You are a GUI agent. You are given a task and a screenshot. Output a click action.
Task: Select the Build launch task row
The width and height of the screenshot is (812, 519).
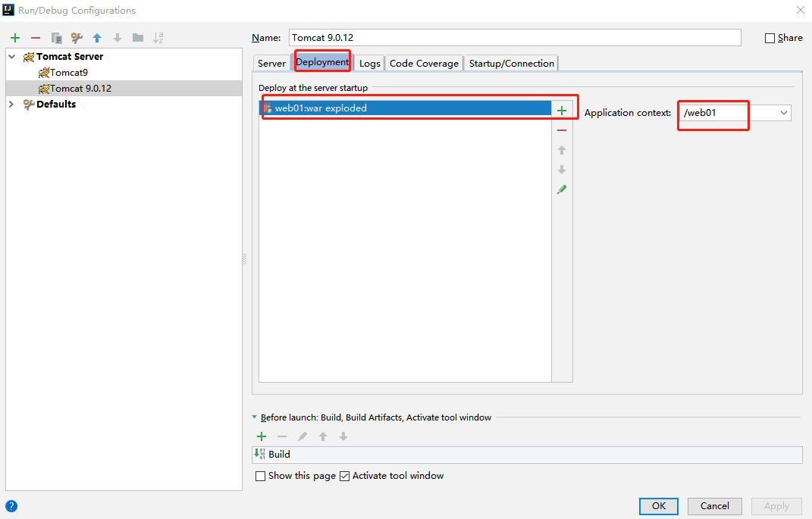click(527, 455)
